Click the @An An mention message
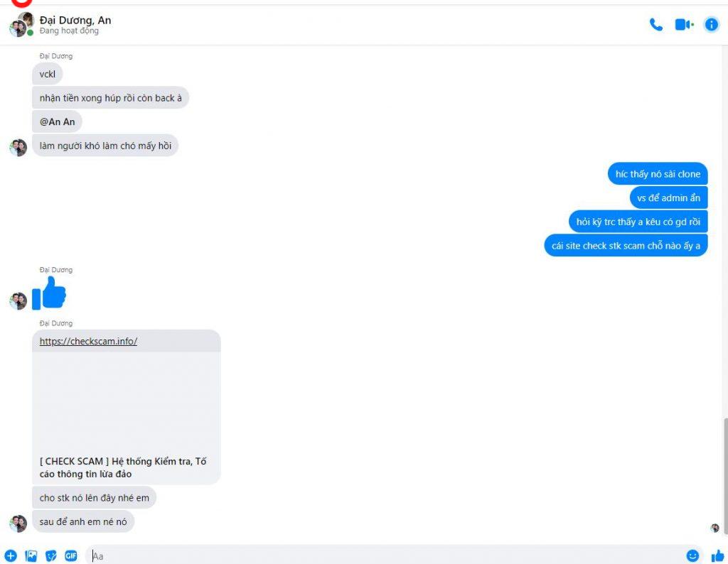The width and height of the screenshot is (728, 564). point(57,122)
